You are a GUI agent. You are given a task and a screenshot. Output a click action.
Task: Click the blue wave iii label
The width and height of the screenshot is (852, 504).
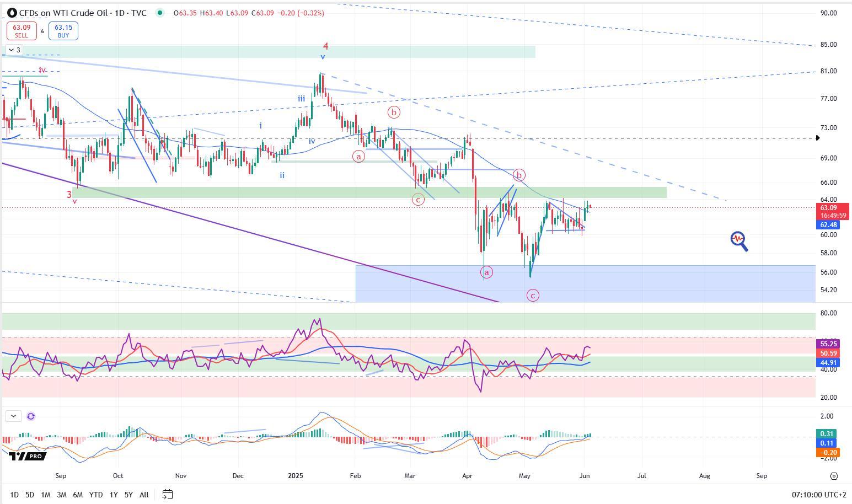pos(301,99)
